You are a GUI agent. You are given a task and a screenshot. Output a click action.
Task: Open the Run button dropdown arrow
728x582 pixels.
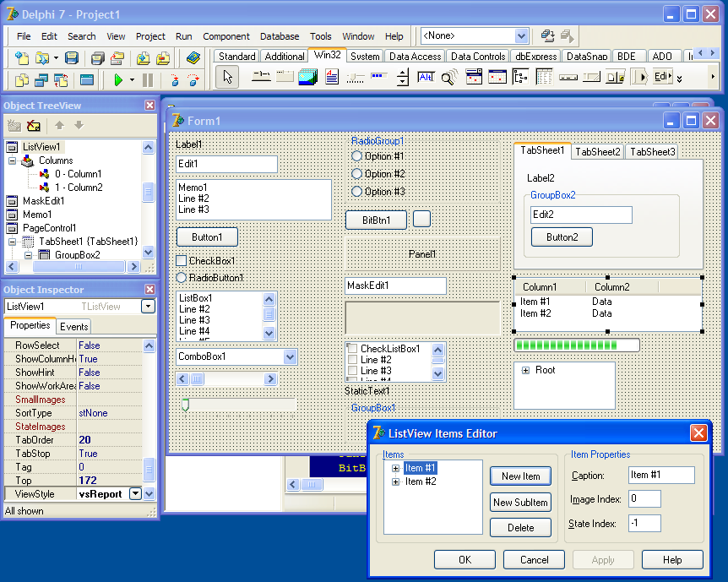pyautogui.click(x=133, y=80)
